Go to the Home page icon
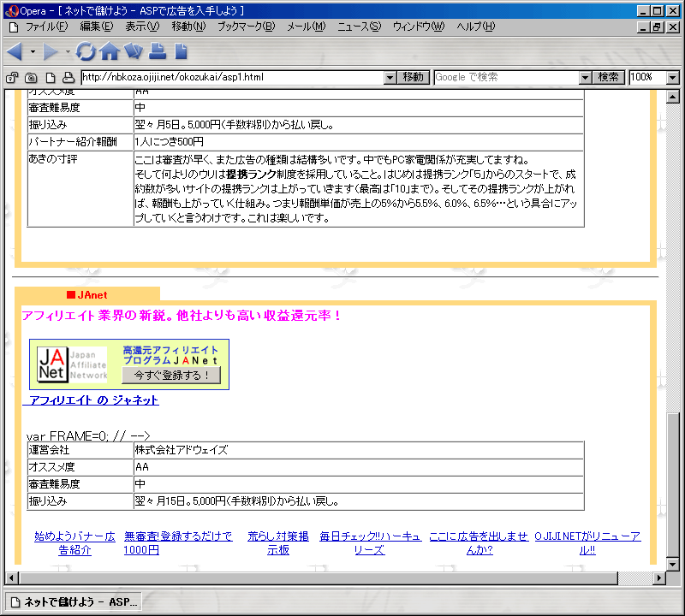 110,51
